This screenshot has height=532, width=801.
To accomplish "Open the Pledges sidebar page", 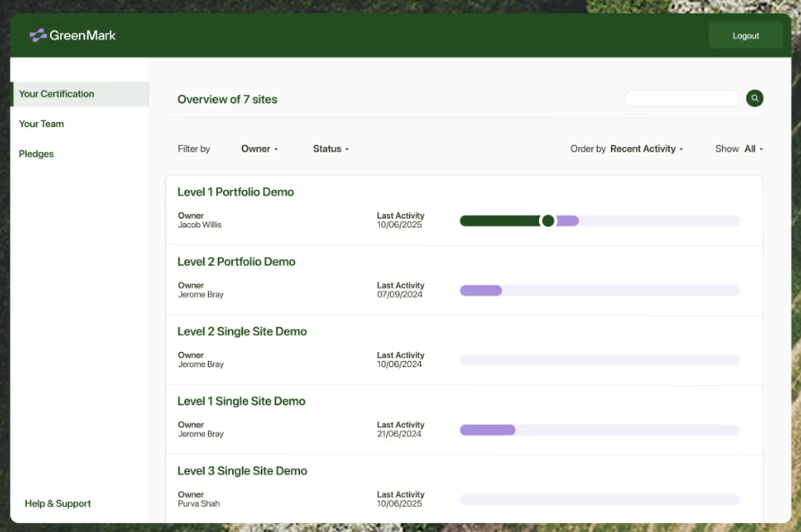I will [37, 154].
